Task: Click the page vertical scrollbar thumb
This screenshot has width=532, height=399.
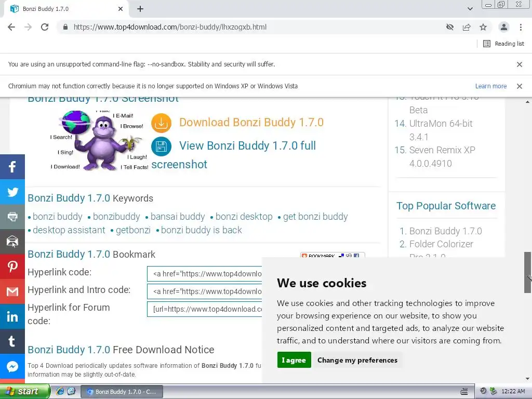Action: click(x=527, y=272)
